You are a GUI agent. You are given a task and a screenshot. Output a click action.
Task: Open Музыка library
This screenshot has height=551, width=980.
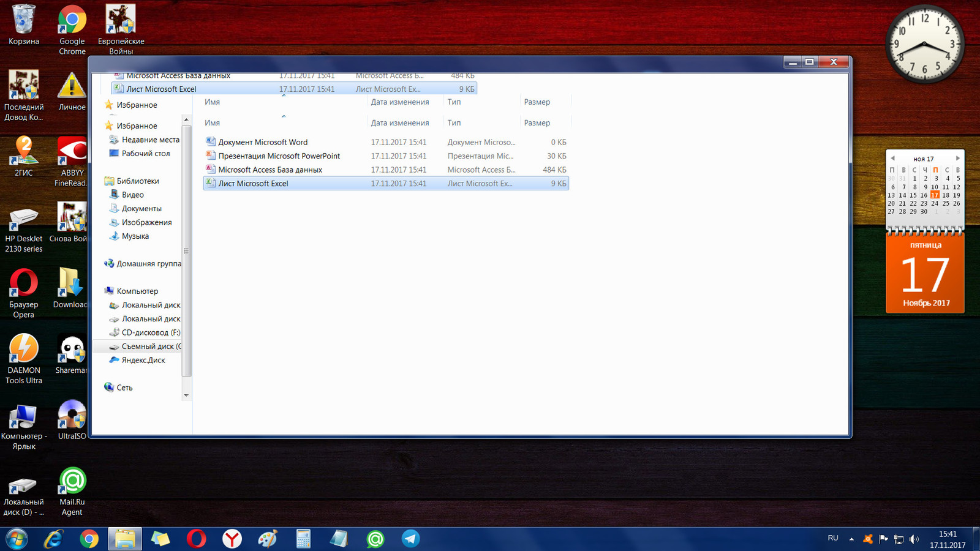click(x=129, y=236)
